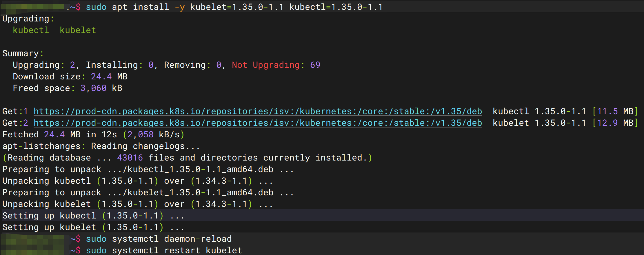Click the kubectl 11.5 MB size bracket
This screenshot has height=255, width=644.
(x=615, y=112)
